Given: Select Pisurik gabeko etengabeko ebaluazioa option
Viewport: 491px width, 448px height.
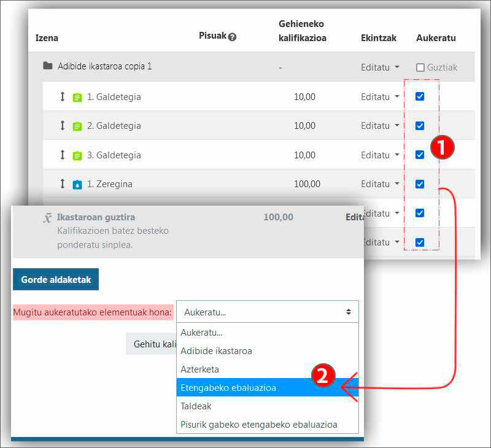Looking at the screenshot, I should [258, 425].
